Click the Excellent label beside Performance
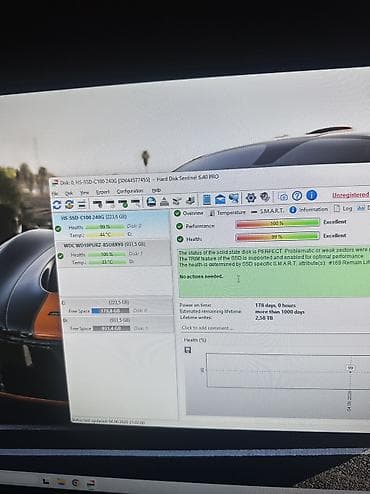This screenshot has width=370, height=494. pos(335,222)
